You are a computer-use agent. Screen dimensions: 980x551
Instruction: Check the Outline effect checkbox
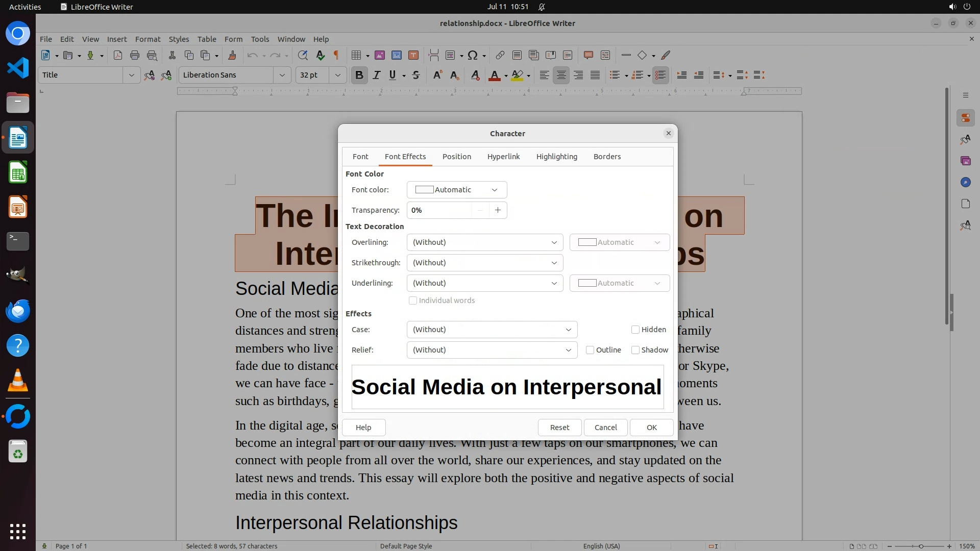click(590, 350)
